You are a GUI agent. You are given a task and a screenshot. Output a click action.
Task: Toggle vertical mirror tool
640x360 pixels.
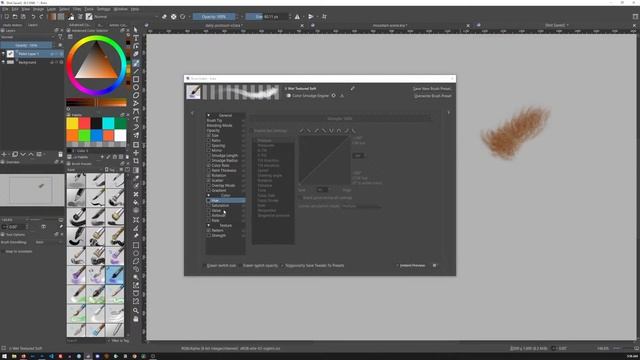click(311, 17)
